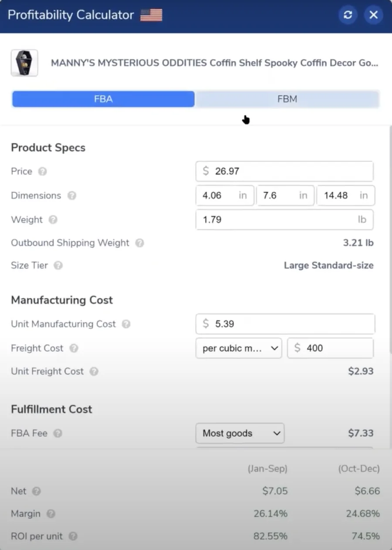This screenshot has height=550, width=392.
Task: Open the coffin shelf product thumbnail
Action: click(24, 63)
